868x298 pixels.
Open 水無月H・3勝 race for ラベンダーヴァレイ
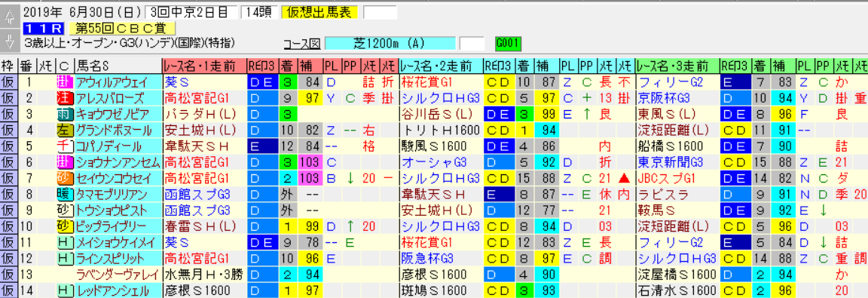pyautogui.click(x=203, y=274)
